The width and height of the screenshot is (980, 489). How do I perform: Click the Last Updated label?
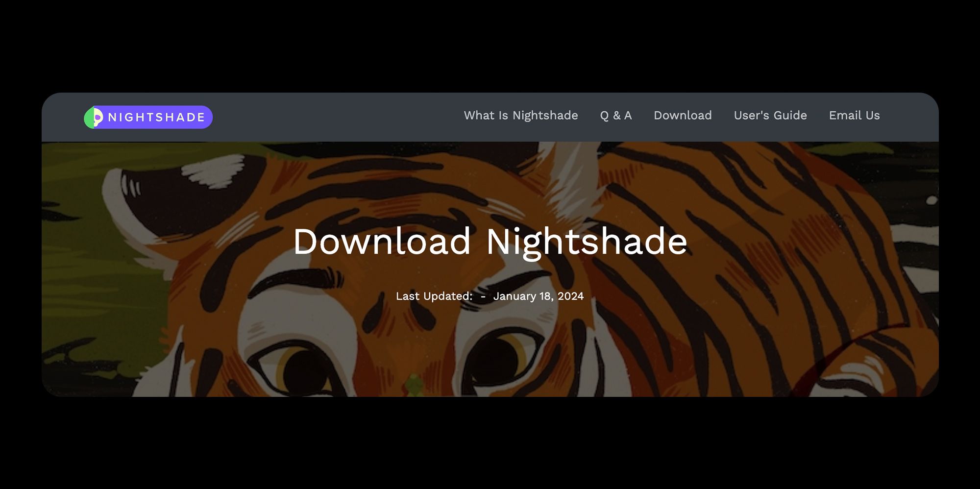[434, 296]
